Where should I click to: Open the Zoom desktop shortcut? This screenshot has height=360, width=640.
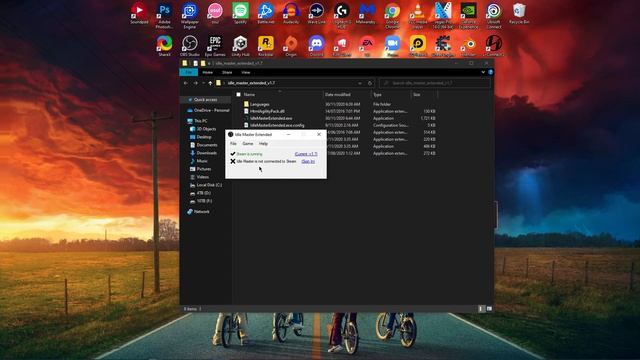point(392,45)
